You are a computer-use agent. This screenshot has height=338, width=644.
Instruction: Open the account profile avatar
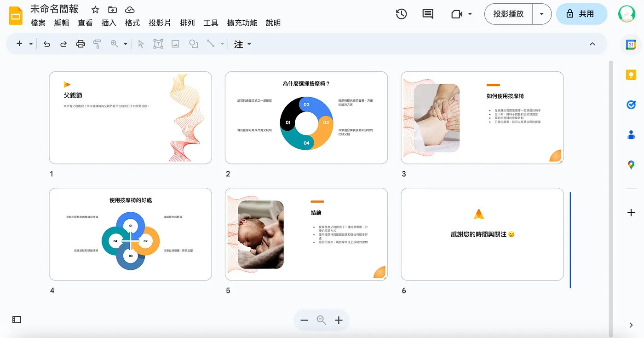pos(627,14)
